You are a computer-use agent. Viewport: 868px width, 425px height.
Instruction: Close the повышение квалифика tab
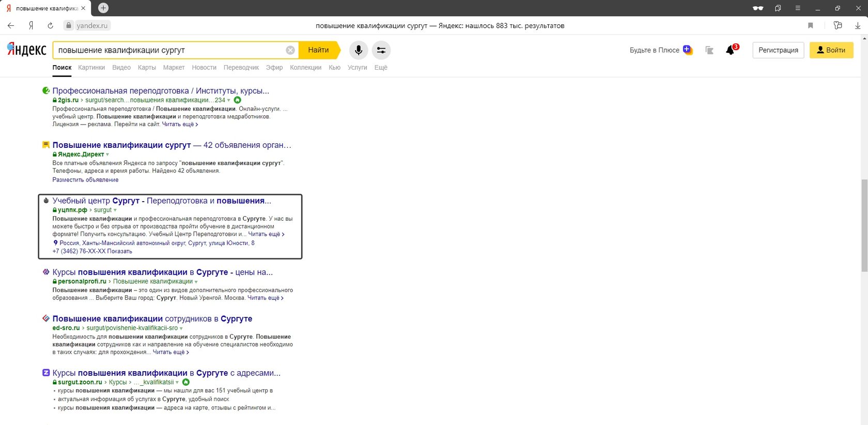coord(83,8)
